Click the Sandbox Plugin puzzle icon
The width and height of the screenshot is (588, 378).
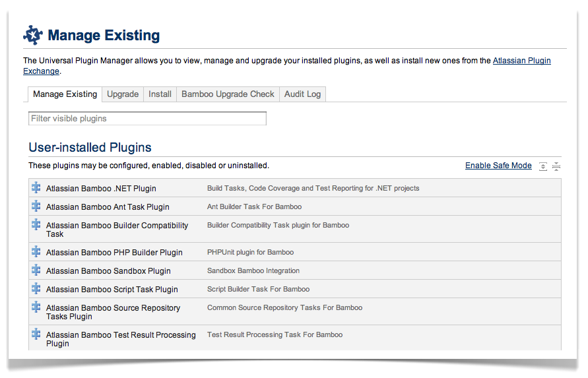click(36, 270)
